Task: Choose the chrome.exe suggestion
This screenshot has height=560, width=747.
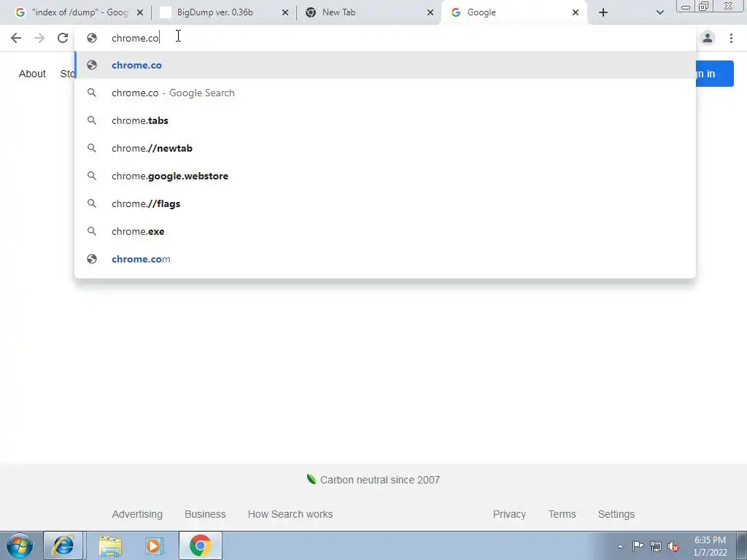Action: [385, 231]
